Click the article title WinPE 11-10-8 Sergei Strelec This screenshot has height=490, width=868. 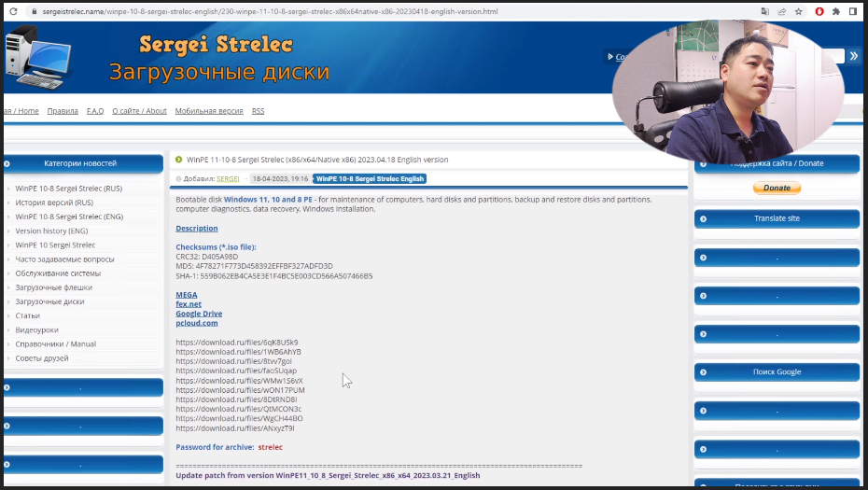(x=317, y=160)
